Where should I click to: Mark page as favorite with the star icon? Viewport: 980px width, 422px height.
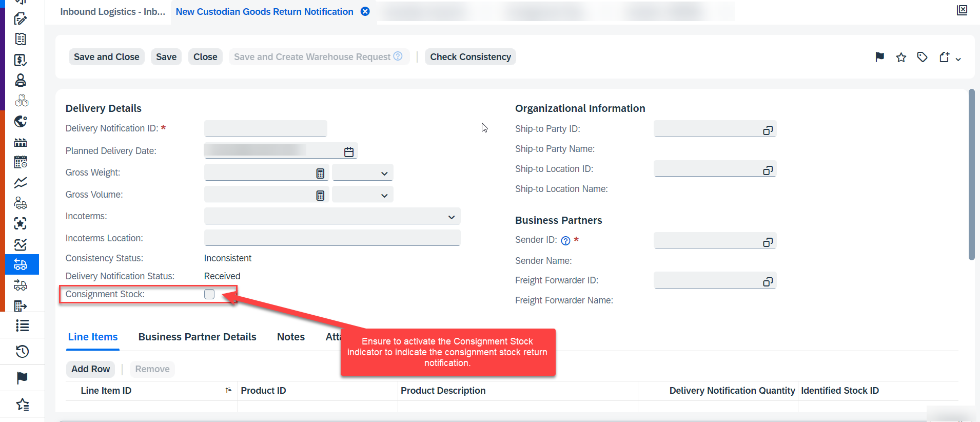pyautogui.click(x=901, y=57)
